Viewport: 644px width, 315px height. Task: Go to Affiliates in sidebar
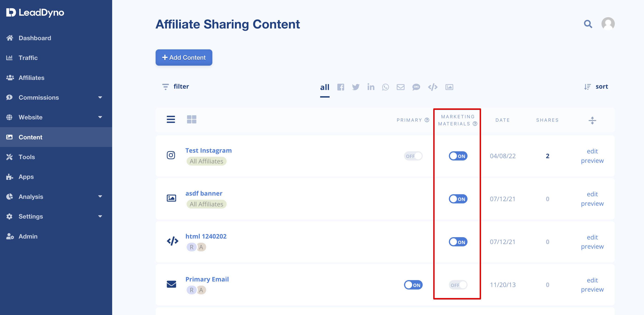pos(31,78)
